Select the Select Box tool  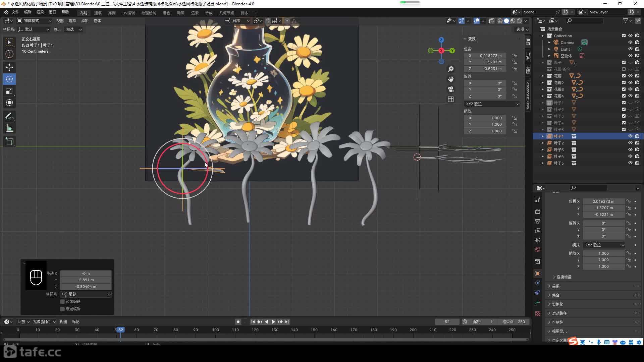tap(9, 42)
